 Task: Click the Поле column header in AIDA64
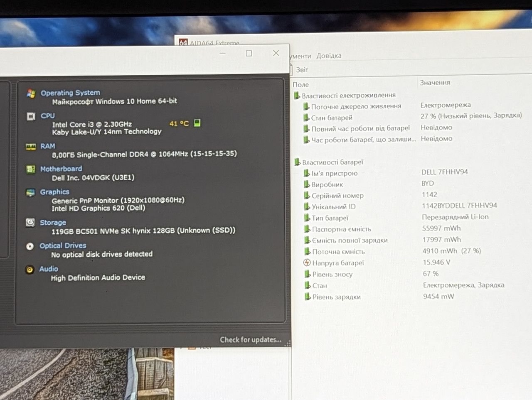300,84
